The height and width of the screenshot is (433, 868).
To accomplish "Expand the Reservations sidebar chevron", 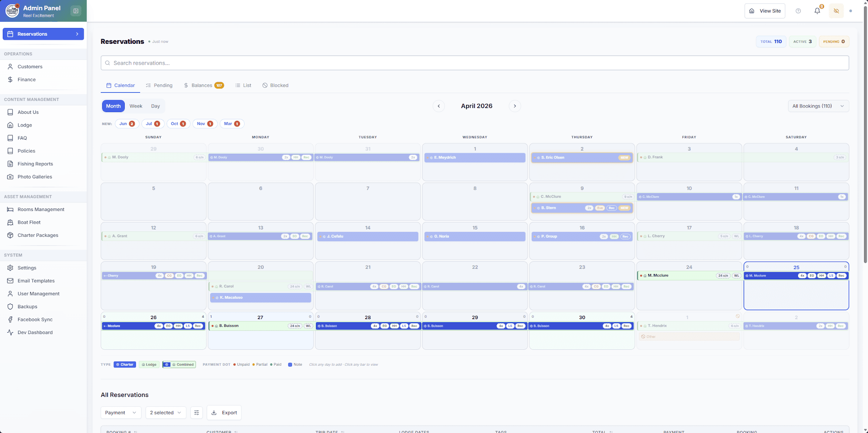I will tap(77, 34).
